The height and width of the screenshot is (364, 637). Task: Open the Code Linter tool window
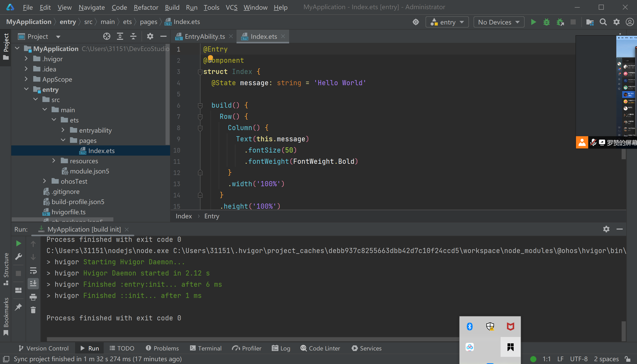tap(320, 348)
